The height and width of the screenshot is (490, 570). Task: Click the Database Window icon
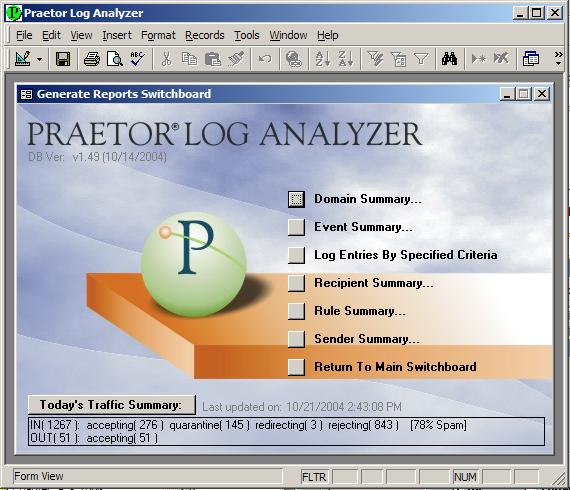pyautogui.click(x=530, y=59)
